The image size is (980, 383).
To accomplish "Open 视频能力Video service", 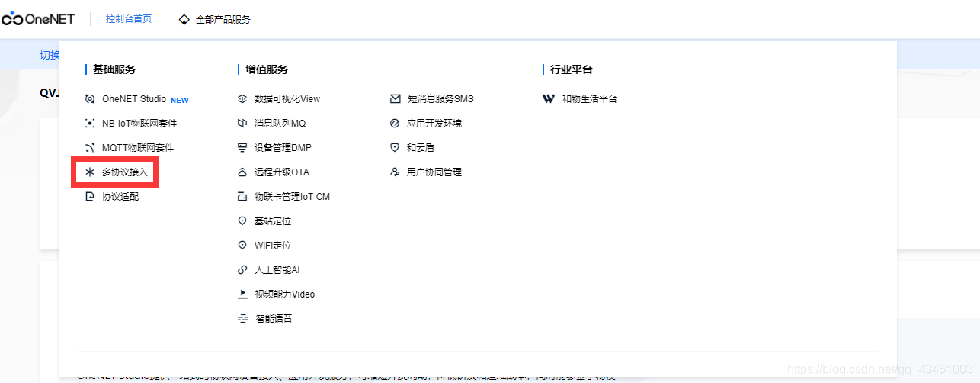I will click(284, 294).
